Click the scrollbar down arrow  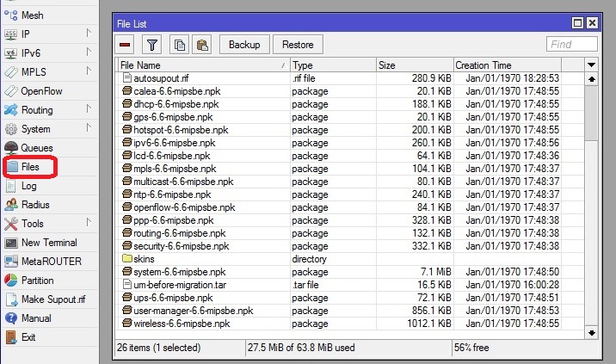pos(591,331)
